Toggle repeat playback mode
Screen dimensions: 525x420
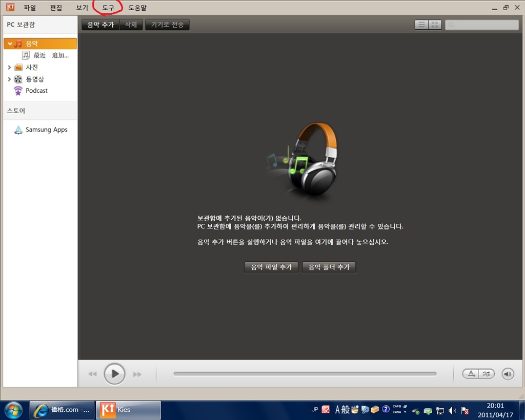pos(471,374)
